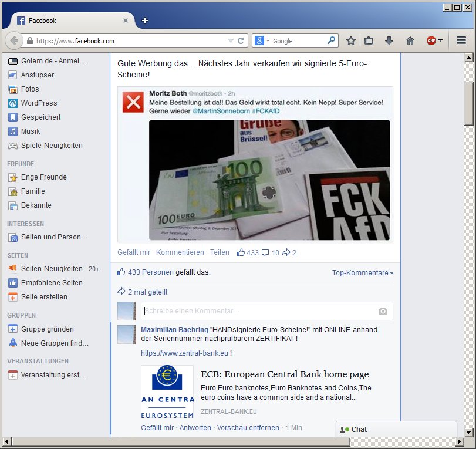Click the browser back arrow button
The image size is (476, 449).
point(14,40)
